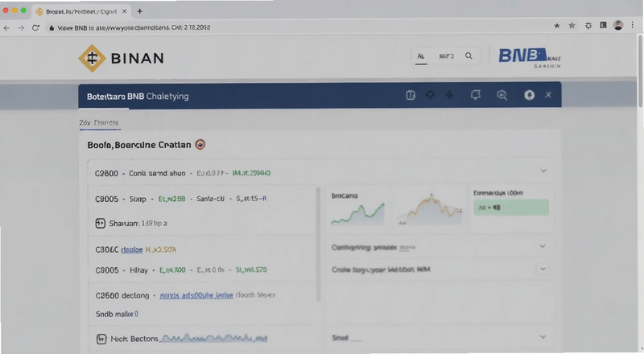
Task: Click the Shanuom row label
Action: pos(138,224)
